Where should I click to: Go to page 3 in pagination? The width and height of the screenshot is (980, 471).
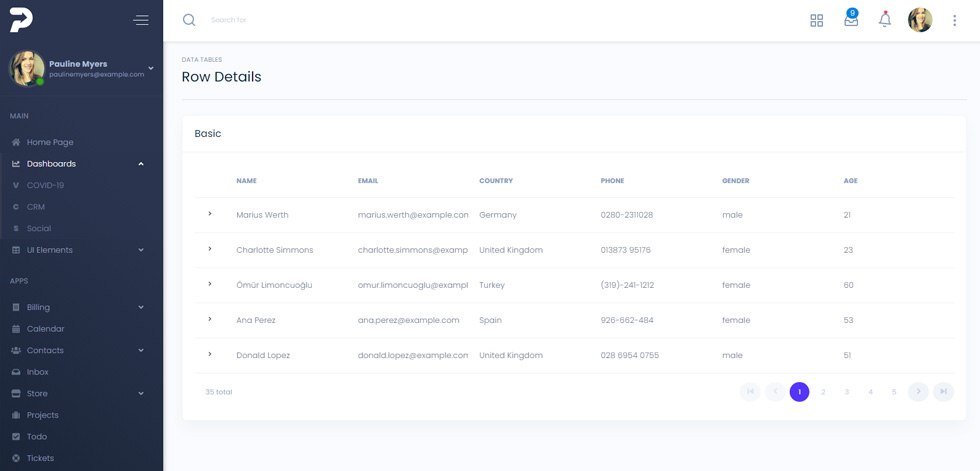pos(847,392)
